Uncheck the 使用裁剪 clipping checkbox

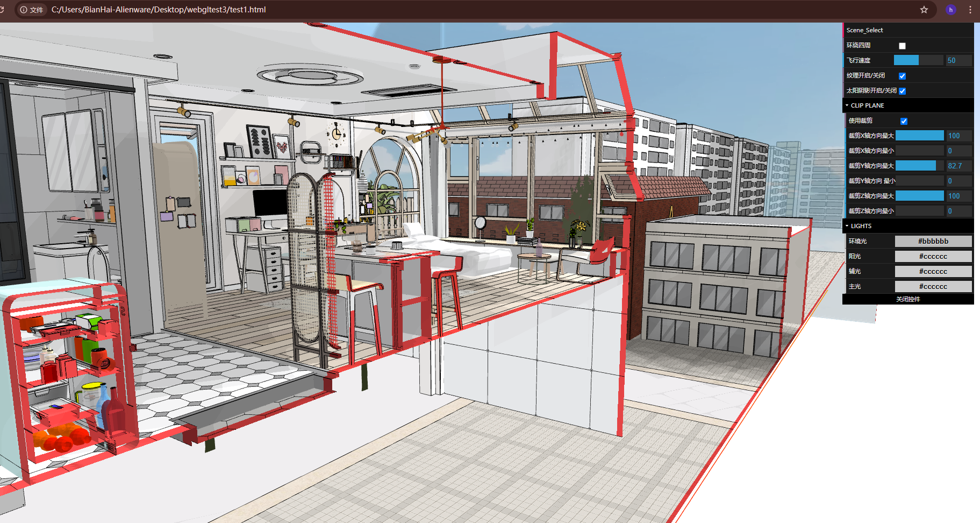pos(904,121)
